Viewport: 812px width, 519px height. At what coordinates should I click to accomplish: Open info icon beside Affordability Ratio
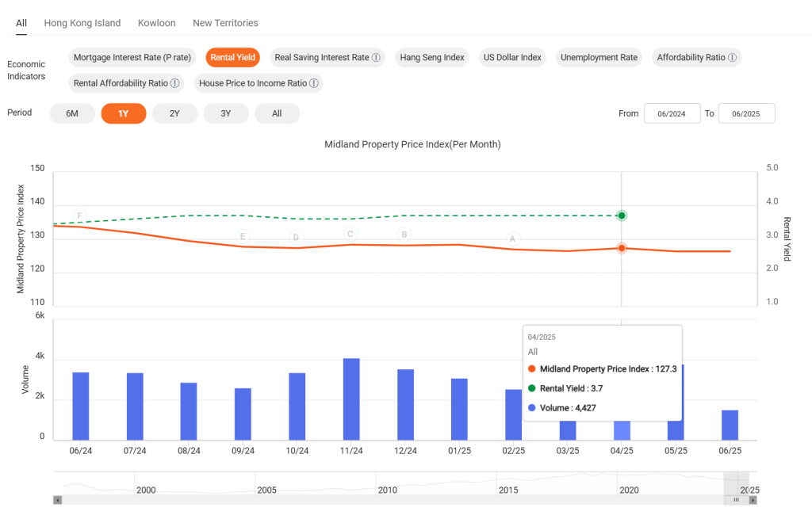tap(732, 57)
